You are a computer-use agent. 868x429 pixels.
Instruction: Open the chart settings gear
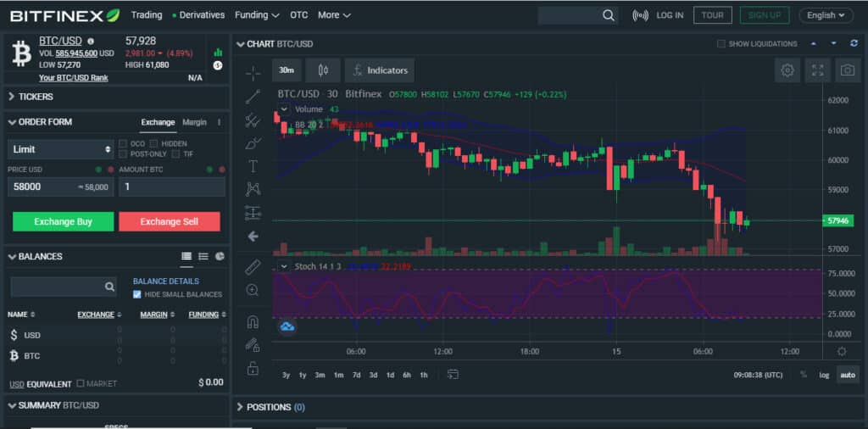(x=787, y=70)
